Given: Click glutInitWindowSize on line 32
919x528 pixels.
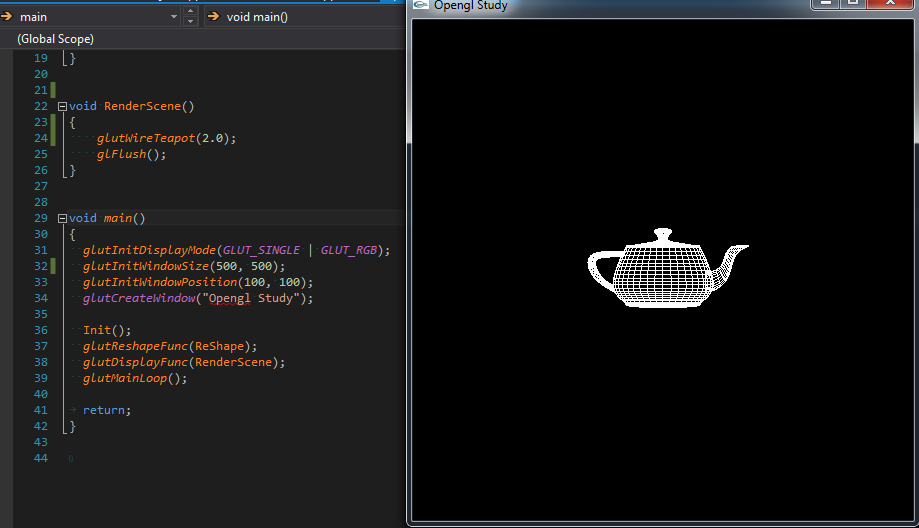Looking at the screenshot, I should pyautogui.click(x=146, y=266).
